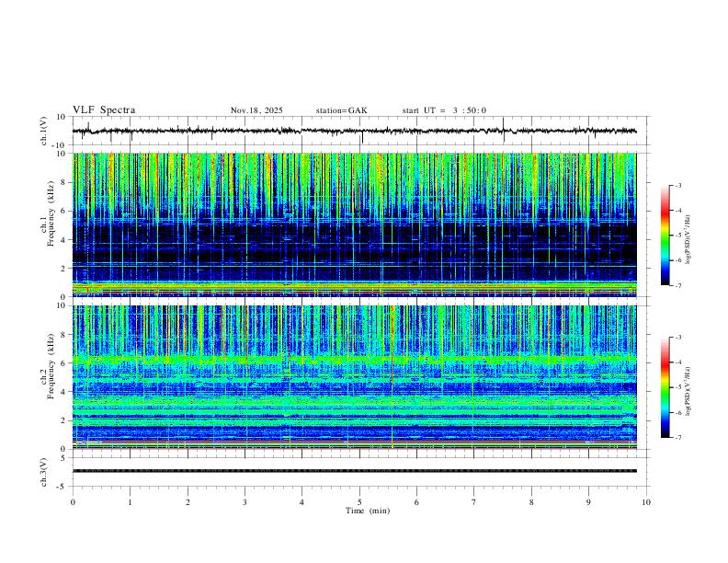Click the "-3" tick on ch.1 color bar

pos(678,185)
